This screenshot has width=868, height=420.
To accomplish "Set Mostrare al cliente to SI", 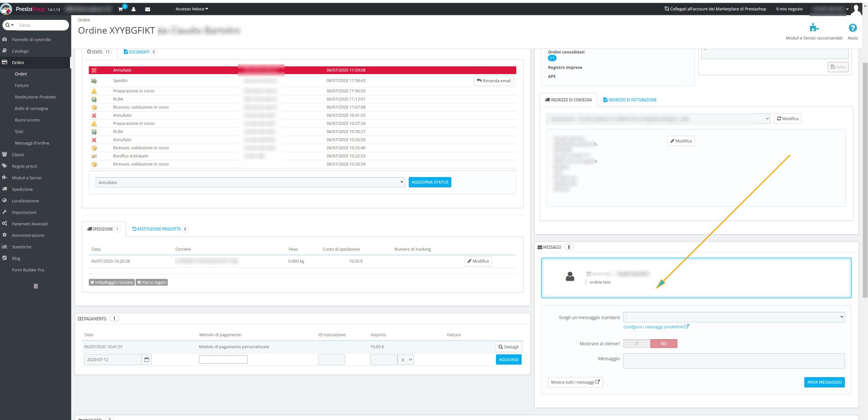I will coord(637,344).
